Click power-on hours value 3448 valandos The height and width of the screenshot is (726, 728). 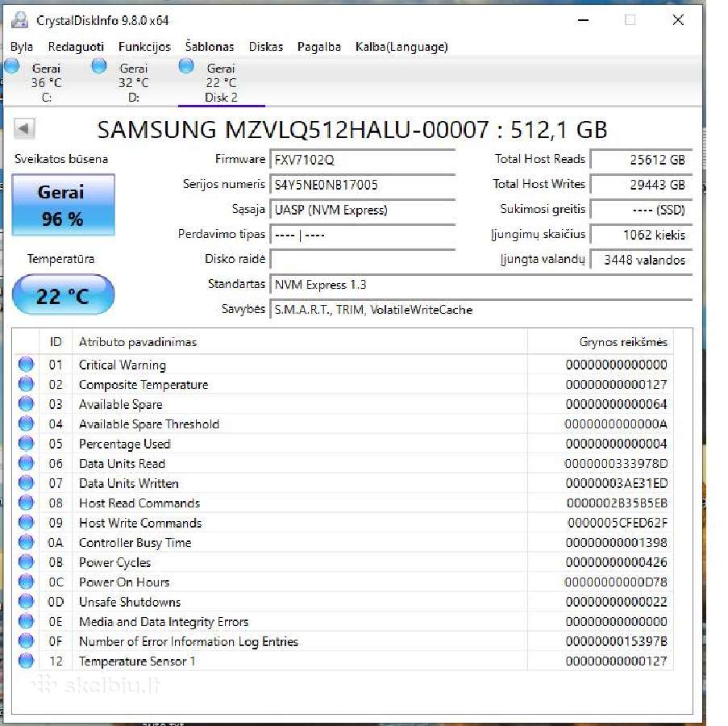641,260
